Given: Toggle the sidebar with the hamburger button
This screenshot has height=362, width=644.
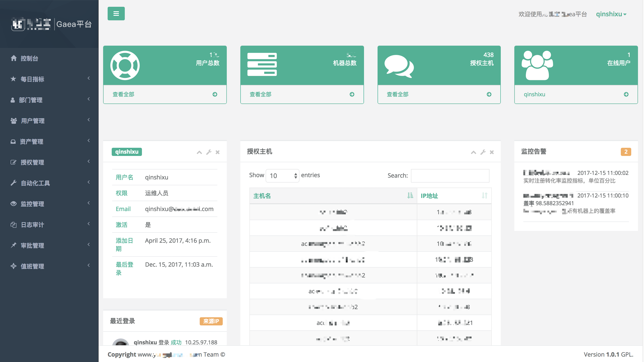Looking at the screenshot, I should click(116, 13).
